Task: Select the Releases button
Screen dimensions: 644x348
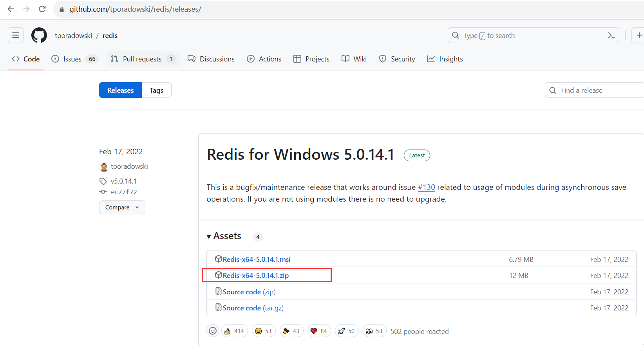Action: click(120, 90)
